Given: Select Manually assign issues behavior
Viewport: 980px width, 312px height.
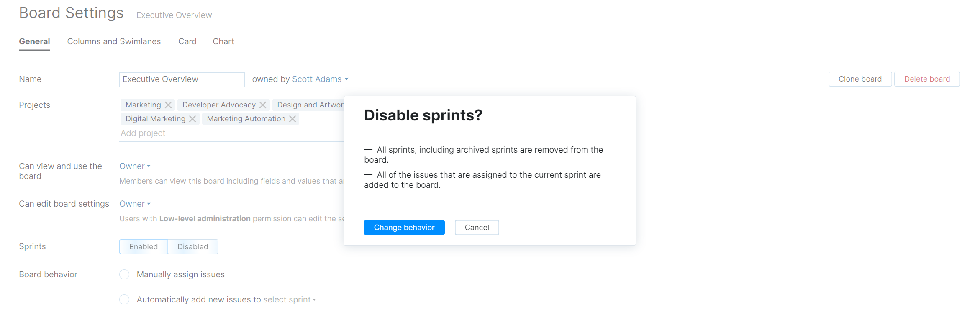Looking at the screenshot, I should pos(124,274).
